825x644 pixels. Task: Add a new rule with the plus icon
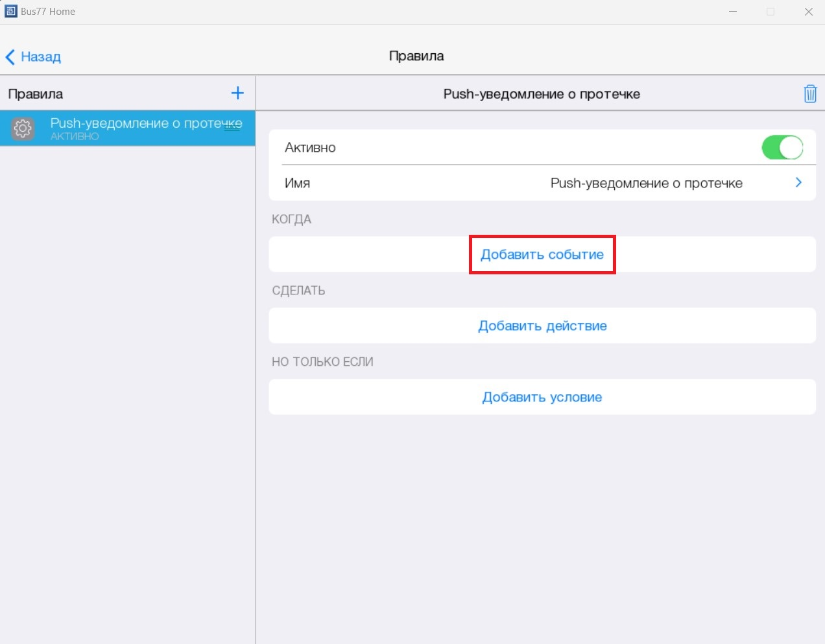pyautogui.click(x=237, y=93)
